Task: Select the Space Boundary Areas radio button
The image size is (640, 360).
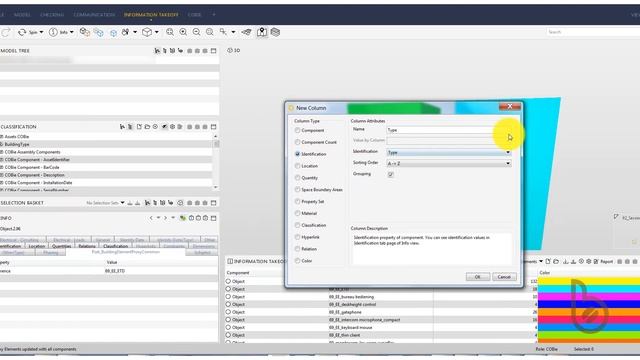Action: [297, 189]
